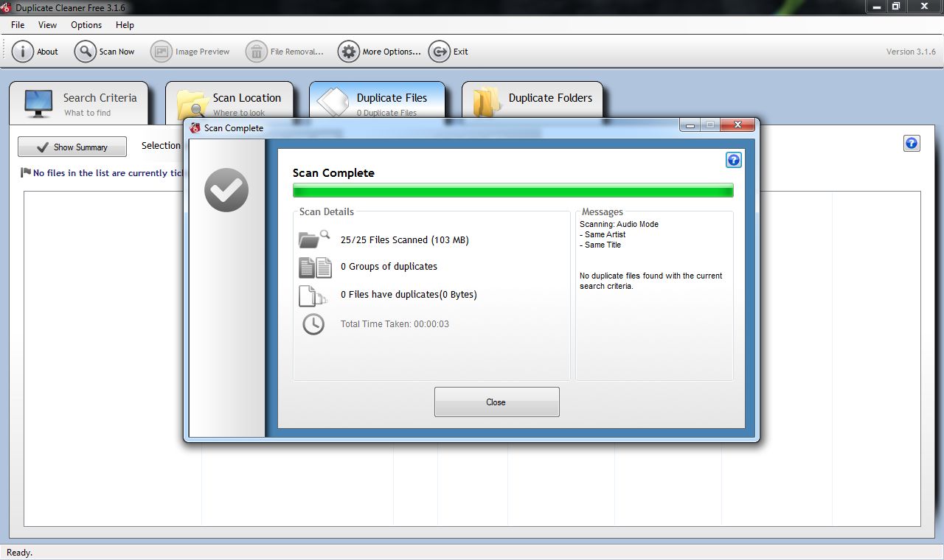Click the Total Time Taken clock icon
This screenshot has width=944, height=560.
(x=313, y=324)
